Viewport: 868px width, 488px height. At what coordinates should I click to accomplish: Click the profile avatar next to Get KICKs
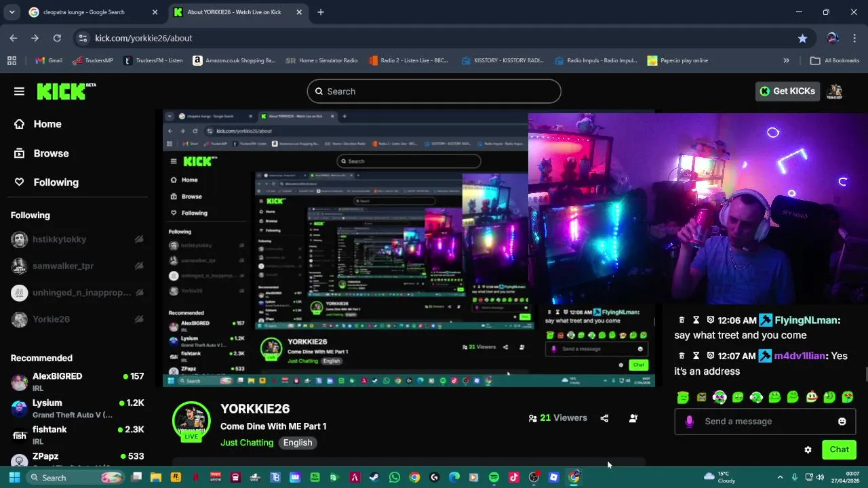835,91
